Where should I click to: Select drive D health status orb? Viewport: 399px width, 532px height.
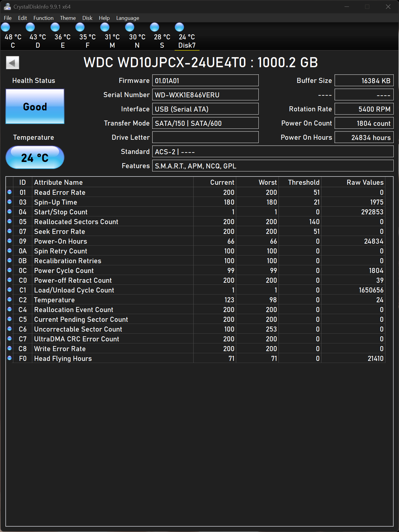pos(30,27)
